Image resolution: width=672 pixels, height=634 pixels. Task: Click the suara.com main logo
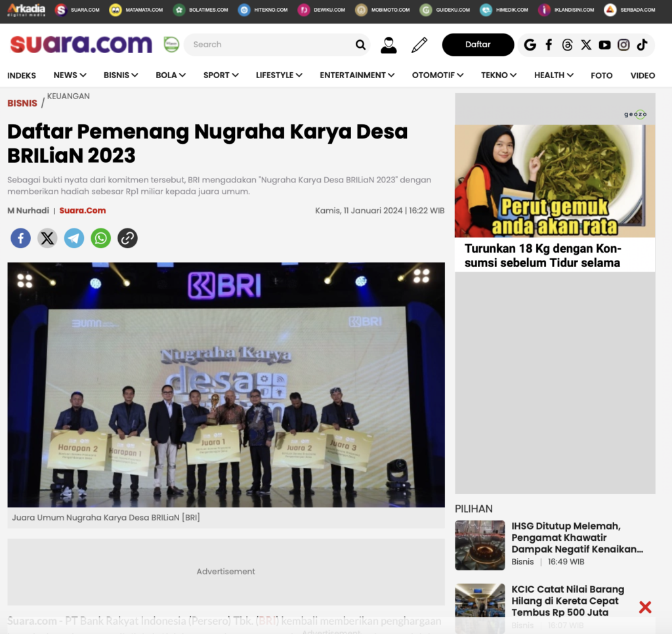tap(81, 44)
